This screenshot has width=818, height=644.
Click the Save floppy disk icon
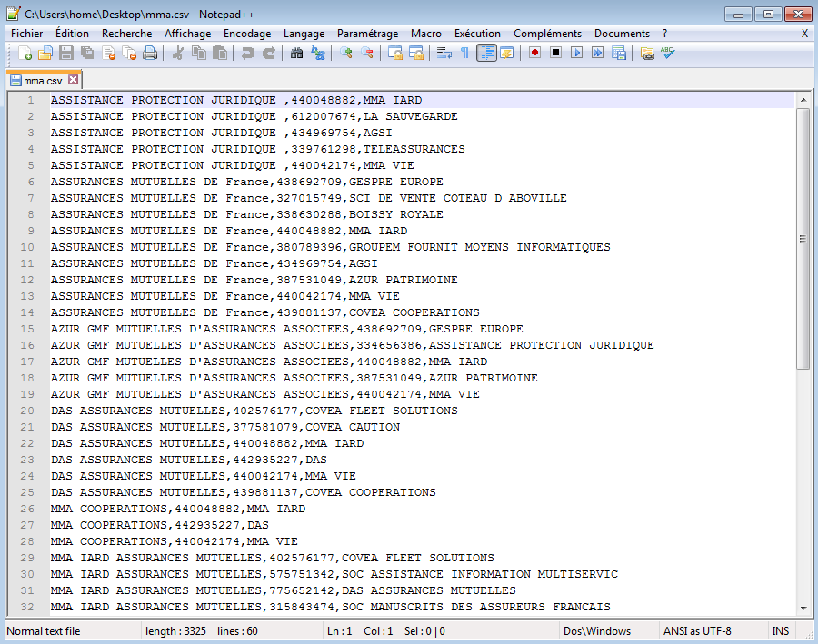tap(66, 54)
